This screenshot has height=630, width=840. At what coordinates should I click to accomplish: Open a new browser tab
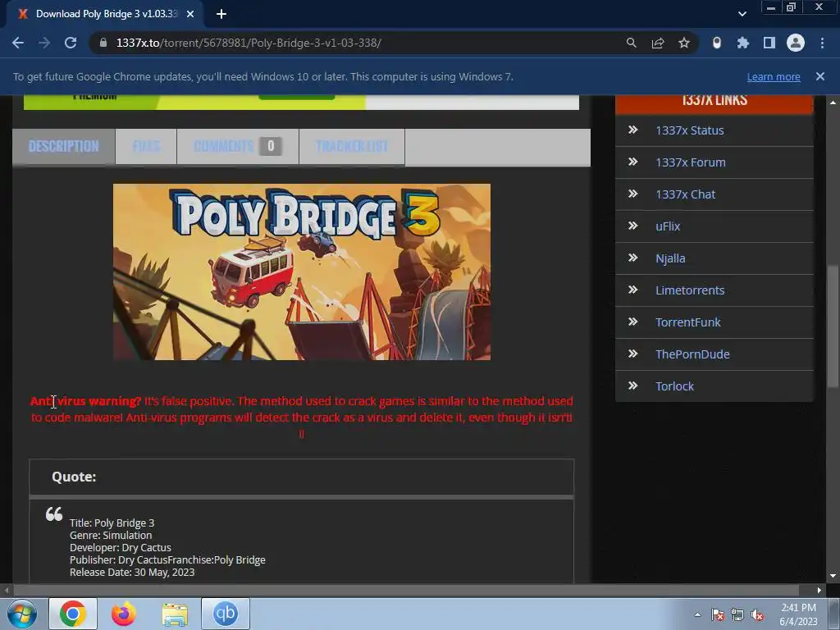(221, 14)
